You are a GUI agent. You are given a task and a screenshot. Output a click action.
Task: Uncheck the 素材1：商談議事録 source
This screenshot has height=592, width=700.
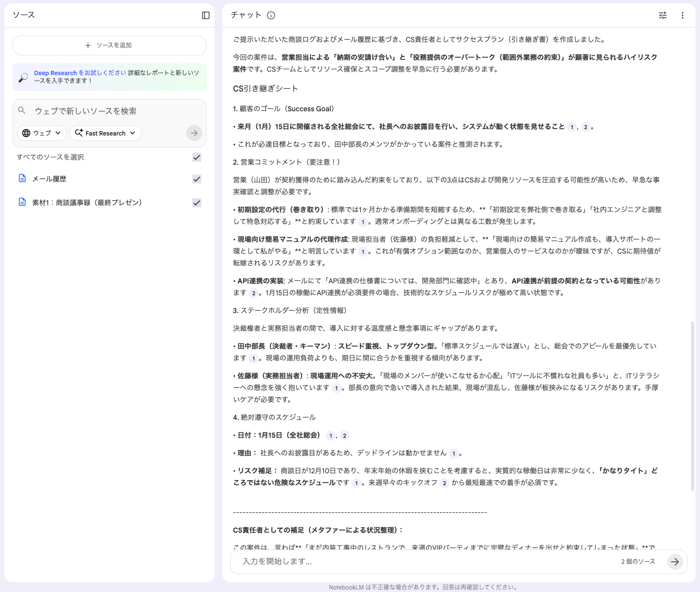tap(196, 202)
